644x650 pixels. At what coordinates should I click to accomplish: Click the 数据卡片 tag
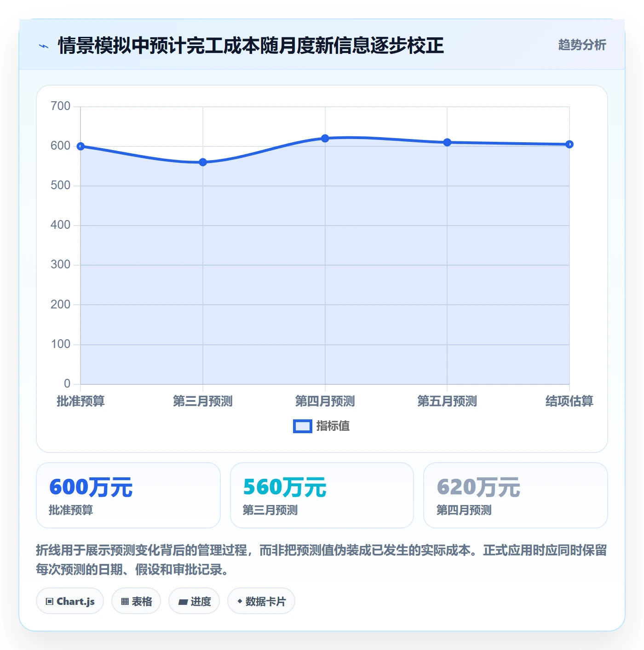(261, 601)
